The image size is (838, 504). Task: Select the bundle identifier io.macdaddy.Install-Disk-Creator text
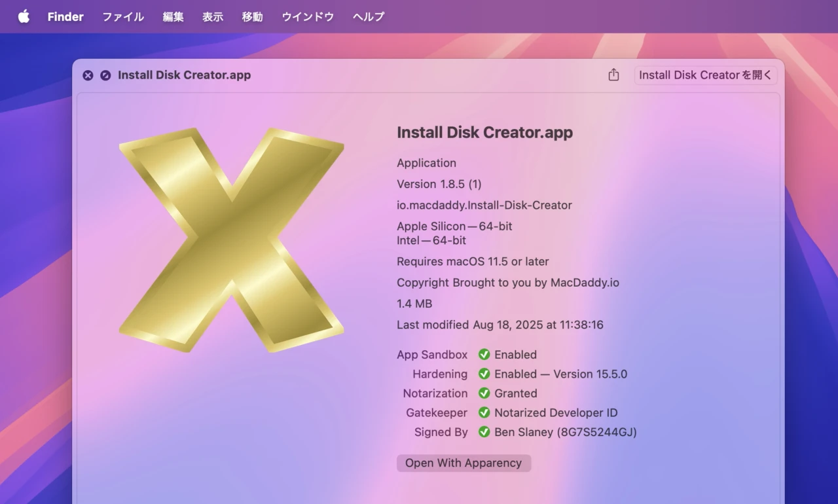click(x=484, y=205)
